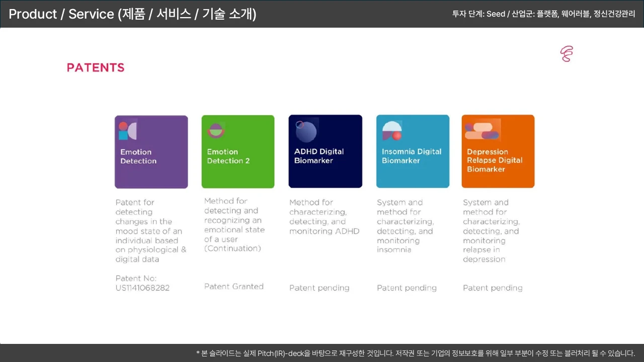Click the description about detecting mood state changes

(150, 231)
